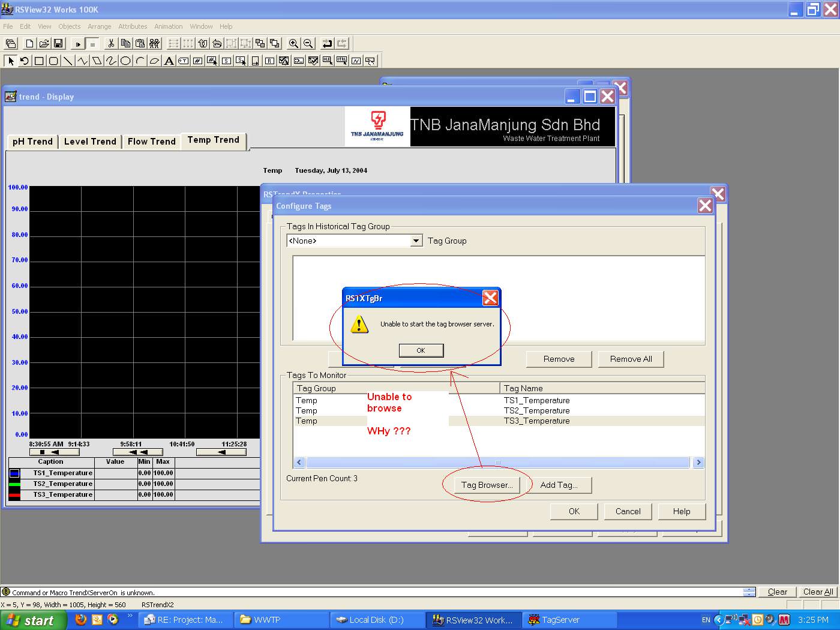
Task: Click Cancel in Configure Tags dialog
Action: pyautogui.click(x=628, y=511)
